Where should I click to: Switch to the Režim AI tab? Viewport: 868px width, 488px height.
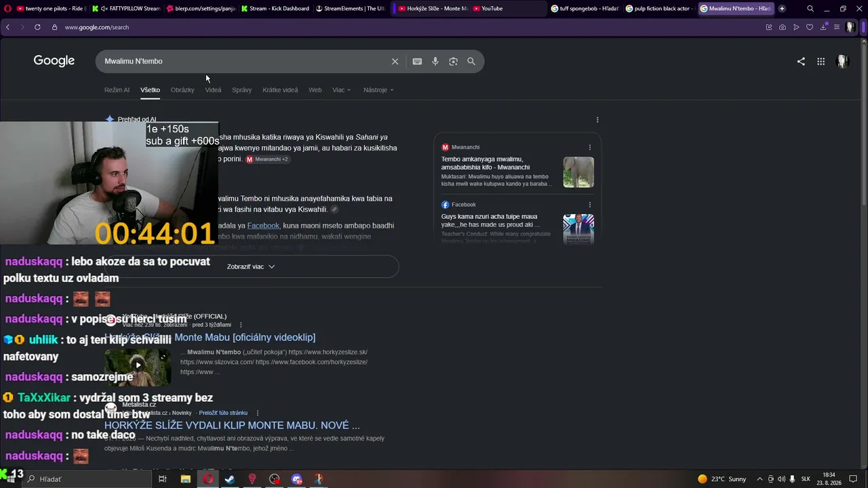(117, 90)
